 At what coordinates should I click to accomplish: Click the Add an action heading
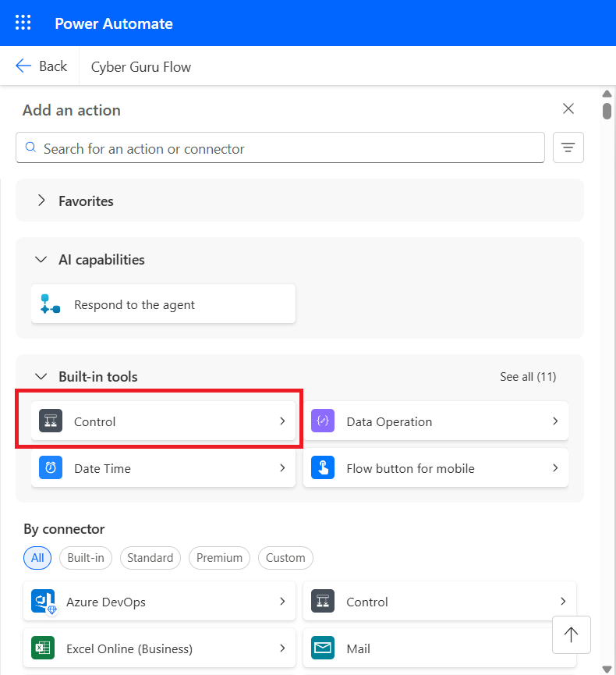(72, 110)
